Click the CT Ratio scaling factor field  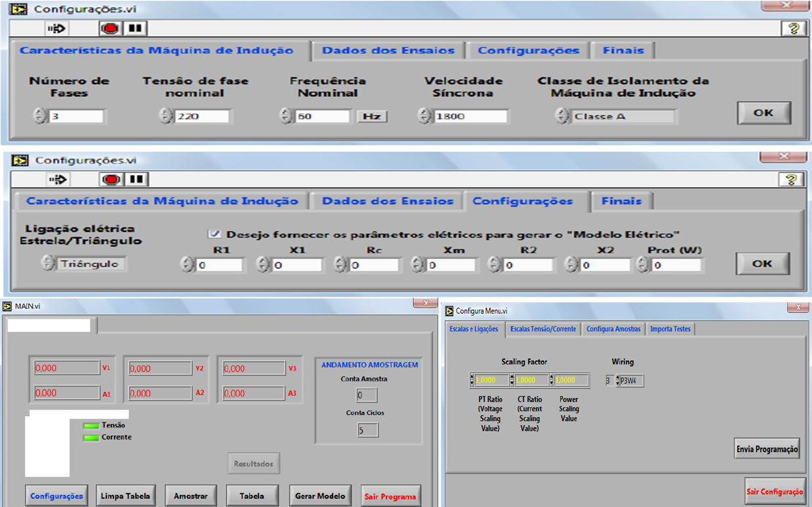point(531,380)
